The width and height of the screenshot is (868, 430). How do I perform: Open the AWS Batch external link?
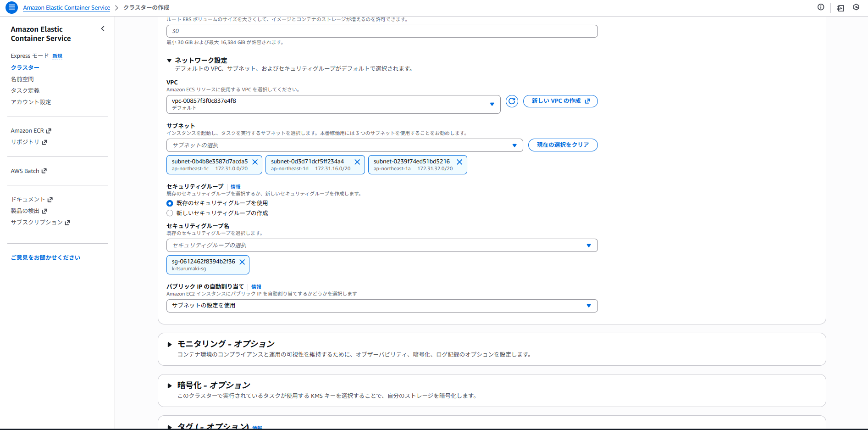pos(29,171)
